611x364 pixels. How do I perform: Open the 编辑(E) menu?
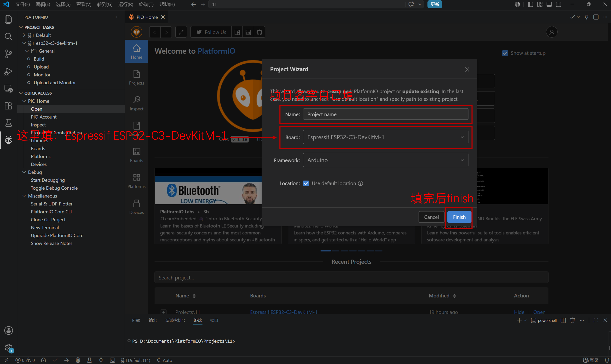(x=43, y=4)
